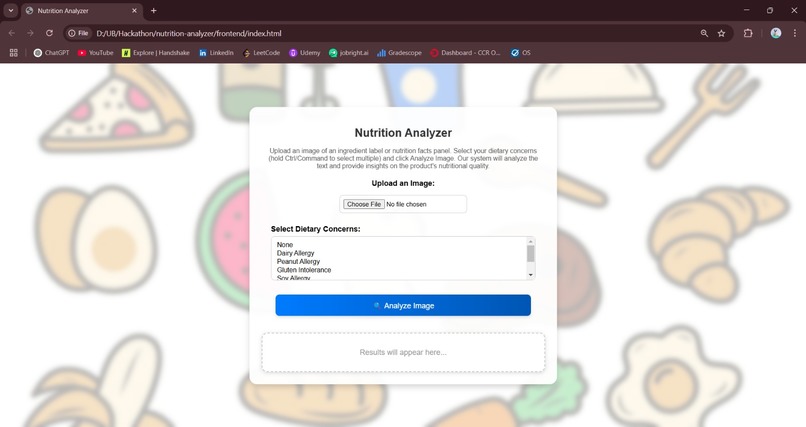The image size is (806, 427).
Task: Open the zoom magnifier icon in address bar
Action: coord(704,33)
